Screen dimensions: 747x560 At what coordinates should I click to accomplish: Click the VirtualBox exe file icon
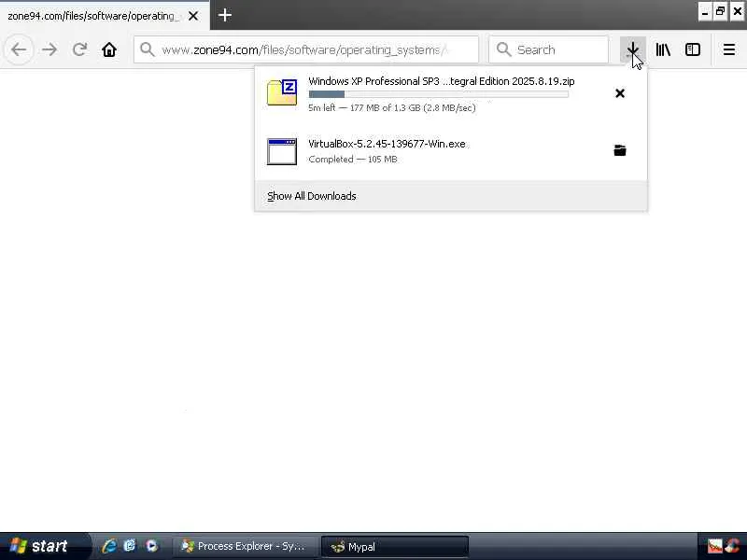coord(282,151)
